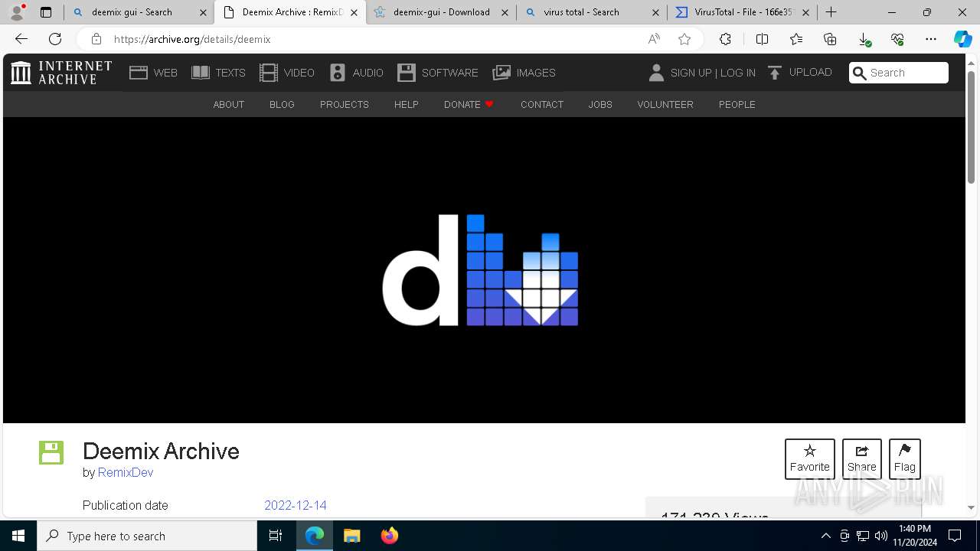The image size is (980, 551).
Task: Open the browser profile menu
Action: [x=17, y=12]
